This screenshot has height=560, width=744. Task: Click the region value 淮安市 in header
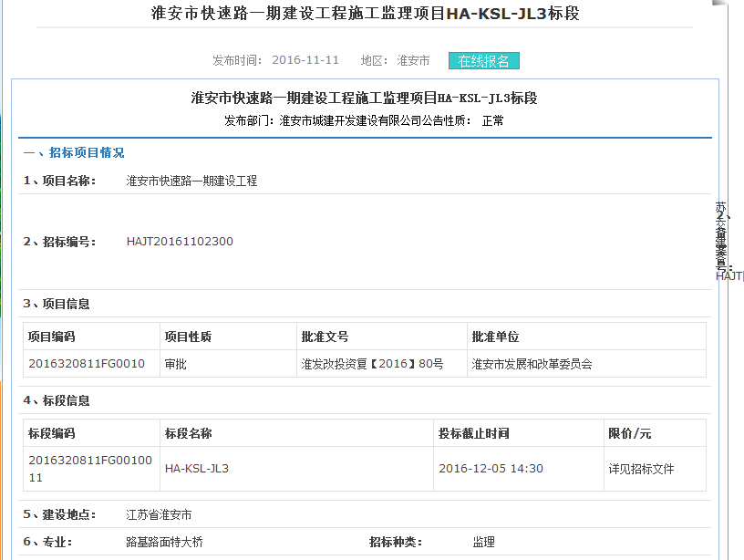point(413,60)
